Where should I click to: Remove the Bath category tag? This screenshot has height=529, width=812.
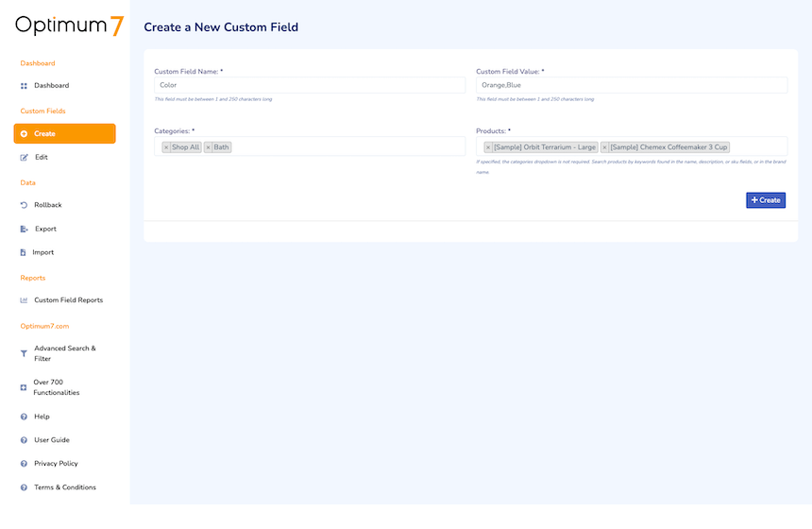pyautogui.click(x=208, y=147)
